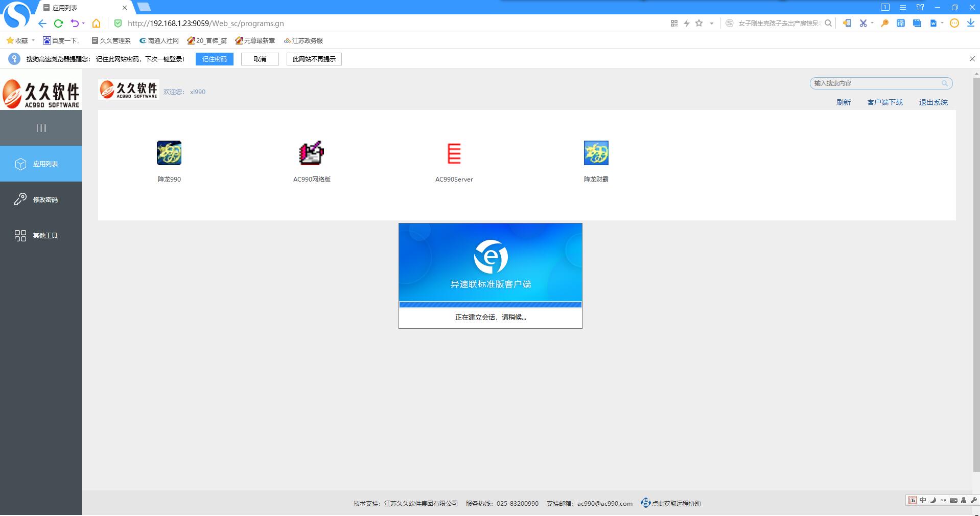Open the 20_官梯_第 bookmark
Image resolution: width=980 pixels, height=516 pixels.
[207, 40]
